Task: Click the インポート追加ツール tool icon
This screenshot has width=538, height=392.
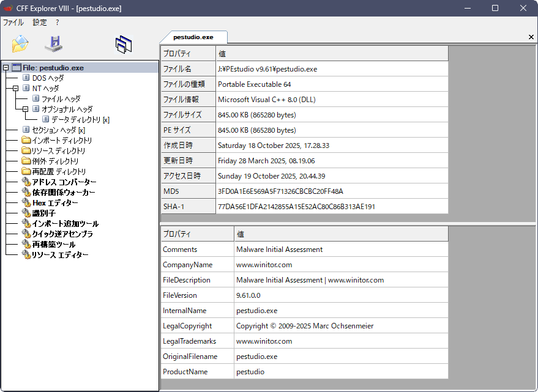Action: click(26, 223)
